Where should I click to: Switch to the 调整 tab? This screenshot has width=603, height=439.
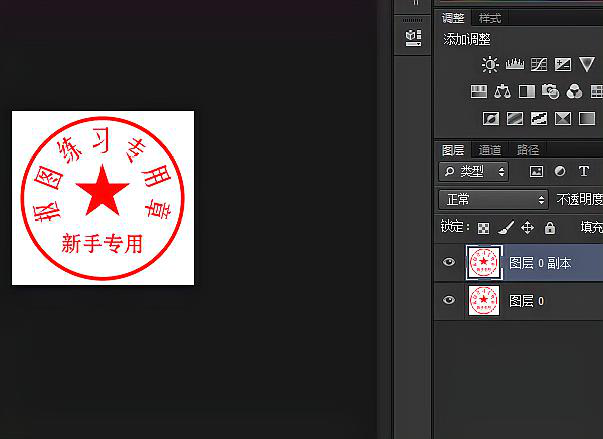tap(453, 18)
